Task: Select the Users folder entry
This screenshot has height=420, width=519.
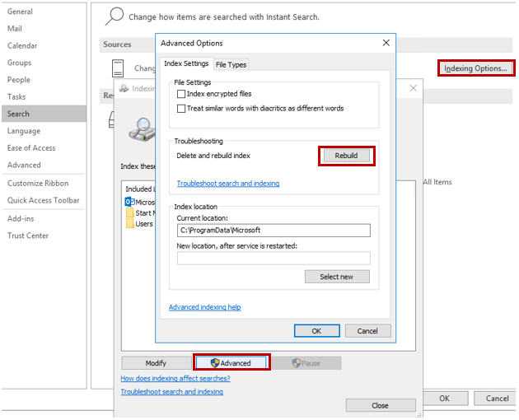Action: [140, 224]
